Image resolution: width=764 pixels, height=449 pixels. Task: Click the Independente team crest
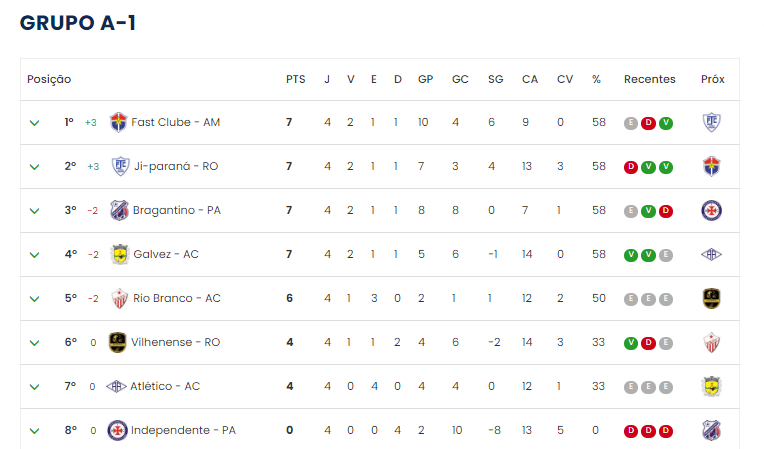pos(118,430)
